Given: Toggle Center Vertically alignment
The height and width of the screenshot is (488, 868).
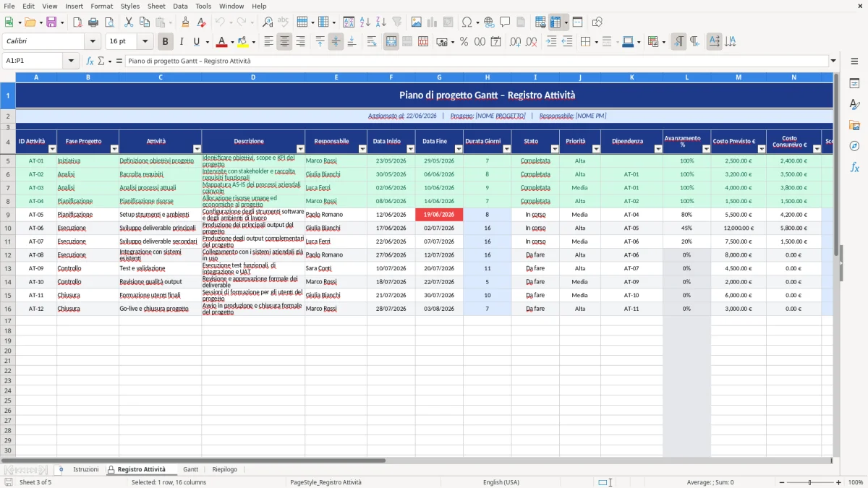Looking at the screenshot, I should [x=336, y=42].
